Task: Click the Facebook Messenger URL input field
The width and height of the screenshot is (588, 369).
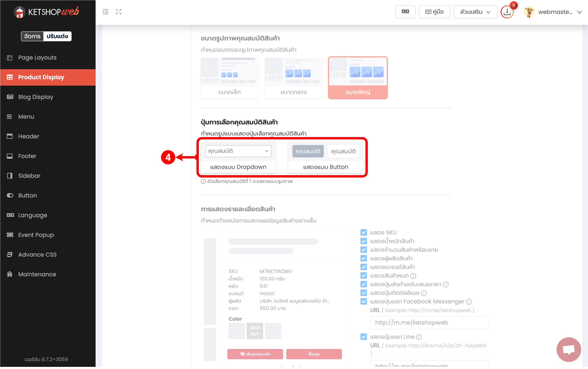Action: [430, 322]
